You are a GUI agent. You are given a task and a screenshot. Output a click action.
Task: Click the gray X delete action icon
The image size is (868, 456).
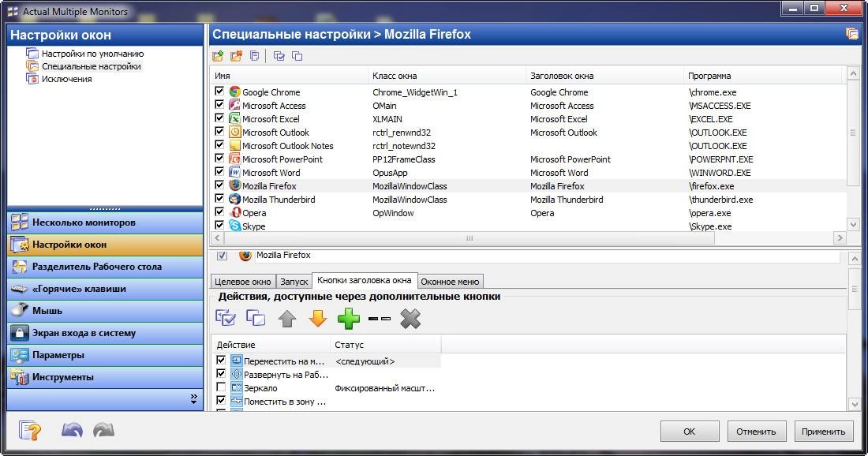click(x=410, y=319)
